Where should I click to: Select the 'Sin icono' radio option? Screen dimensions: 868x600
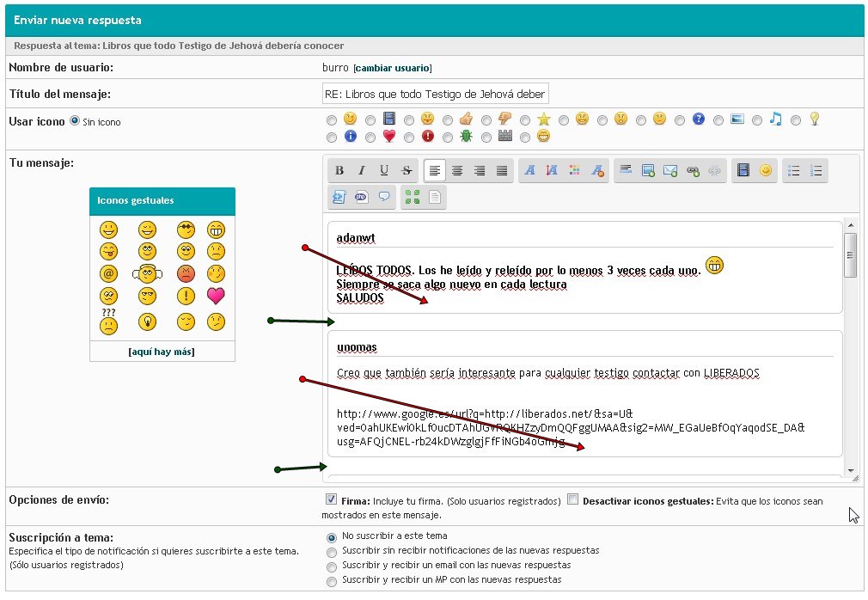pos(74,121)
